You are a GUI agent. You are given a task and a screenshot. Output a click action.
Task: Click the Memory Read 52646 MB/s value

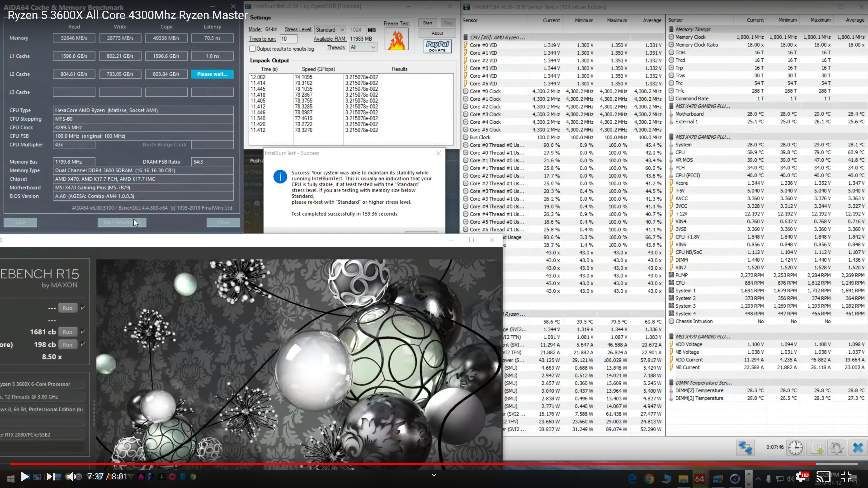pyautogui.click(x=74, y=38)
